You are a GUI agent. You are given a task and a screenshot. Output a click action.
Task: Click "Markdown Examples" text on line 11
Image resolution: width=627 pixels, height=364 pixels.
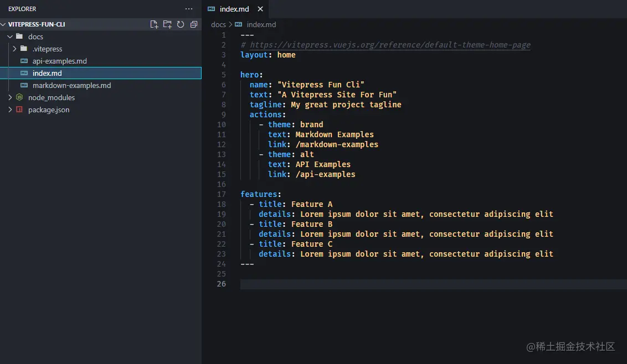(335, 134)
